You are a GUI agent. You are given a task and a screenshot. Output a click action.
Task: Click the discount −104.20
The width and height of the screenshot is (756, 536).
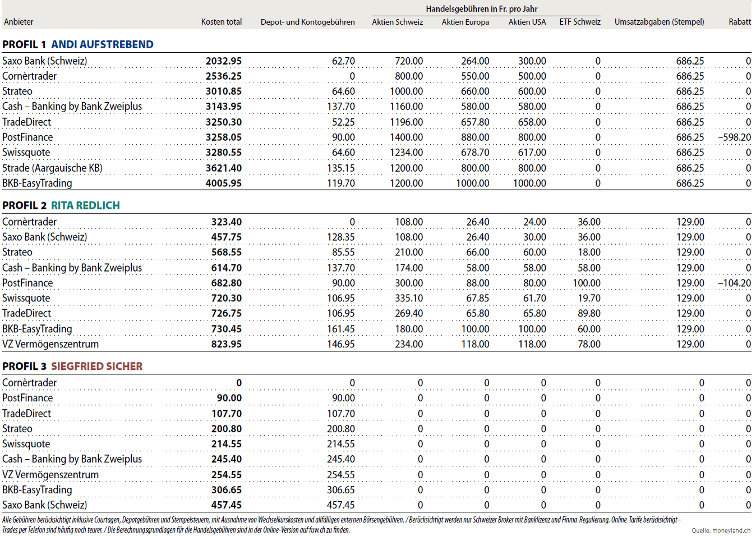tap(734, 283)
